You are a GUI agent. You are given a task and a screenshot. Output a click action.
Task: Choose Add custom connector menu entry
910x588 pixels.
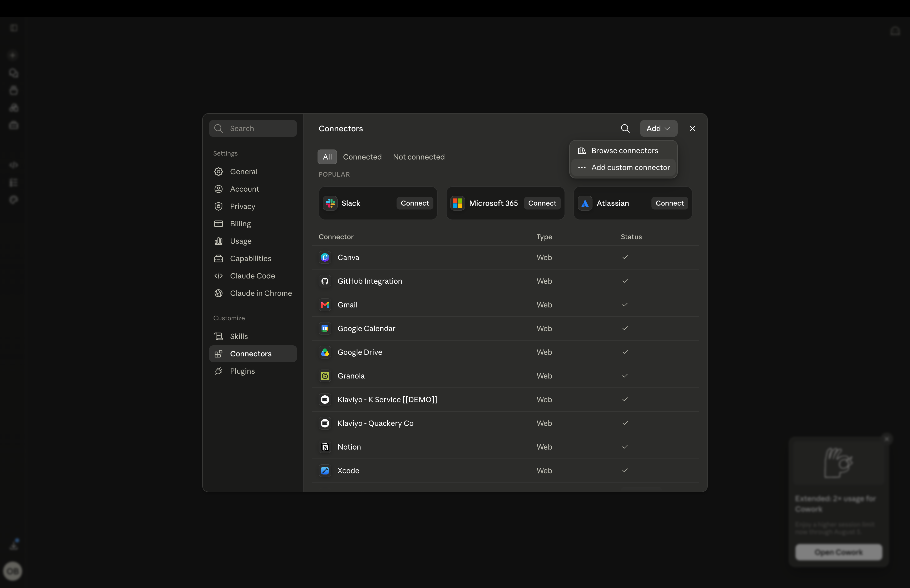[624, 167]
